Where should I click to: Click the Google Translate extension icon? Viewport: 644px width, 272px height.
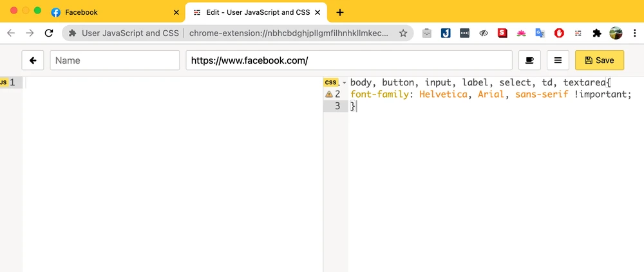540,33
